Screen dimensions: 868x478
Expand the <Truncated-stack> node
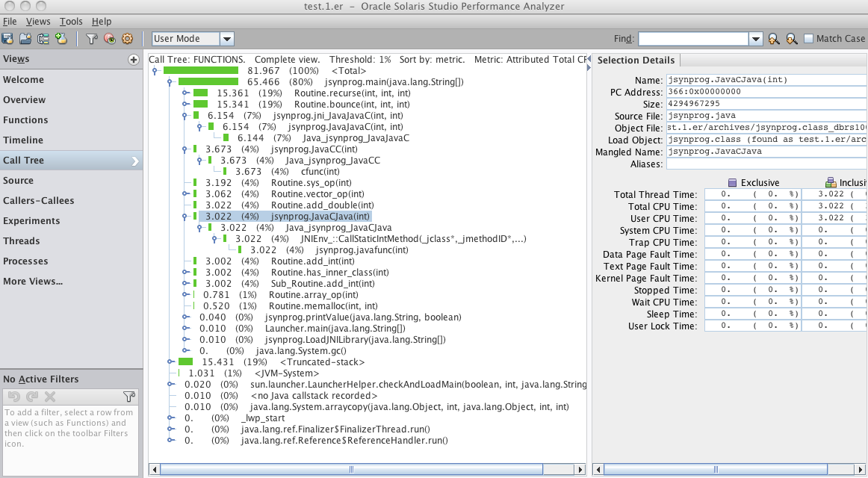pos(170,361)
